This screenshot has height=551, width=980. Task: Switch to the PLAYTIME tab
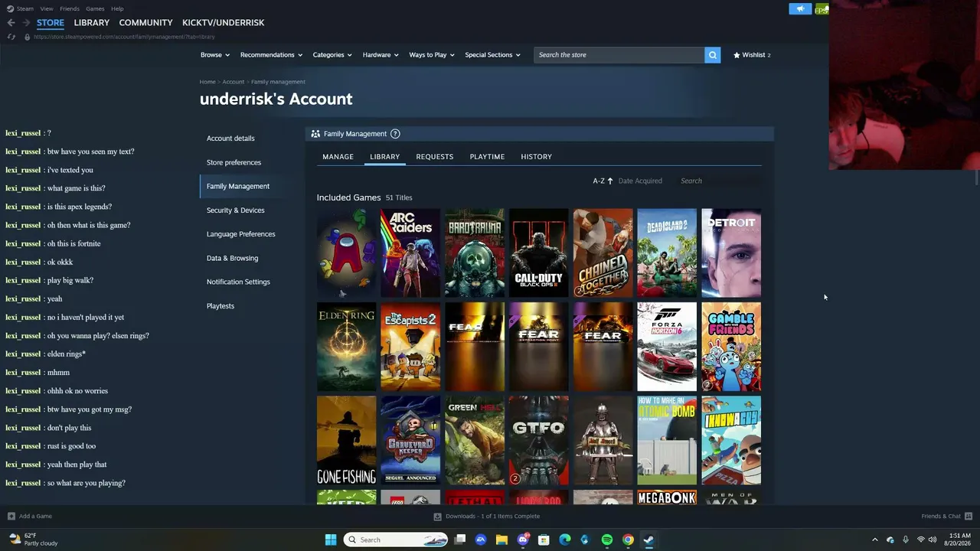487,157
